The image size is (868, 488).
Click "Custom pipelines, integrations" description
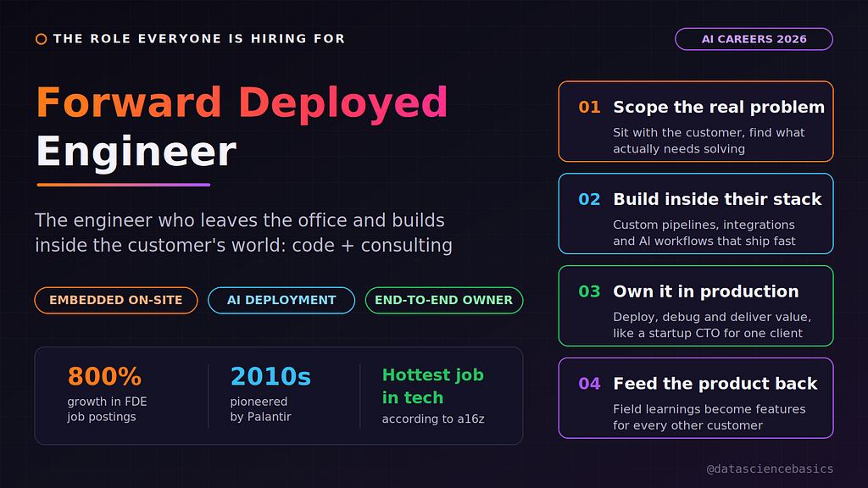tap(704, 233)
